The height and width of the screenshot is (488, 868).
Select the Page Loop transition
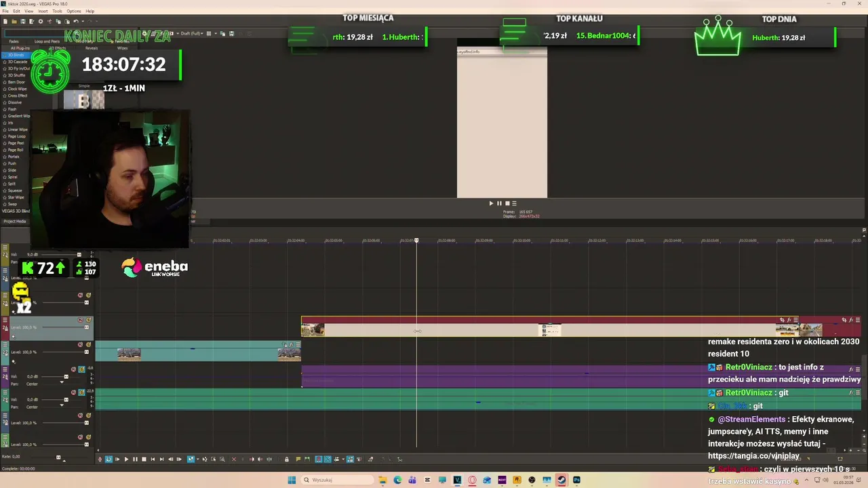coord(16,136)
